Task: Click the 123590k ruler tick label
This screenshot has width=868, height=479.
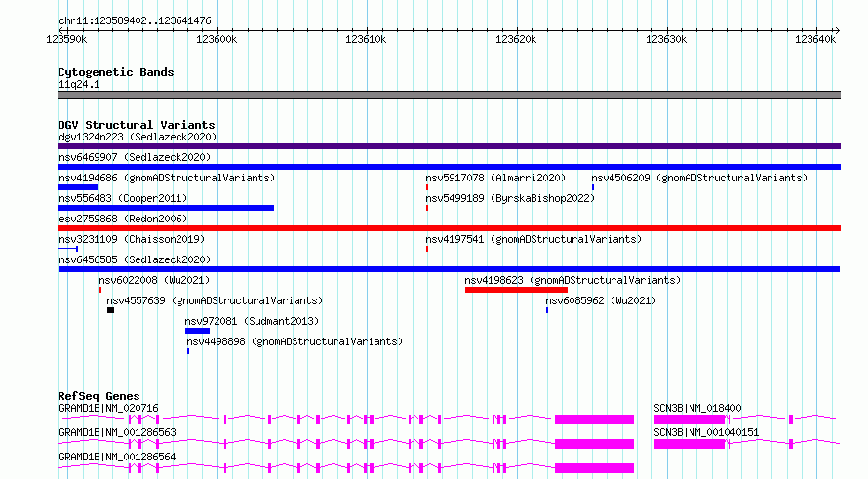Action: tap(66, 39)
